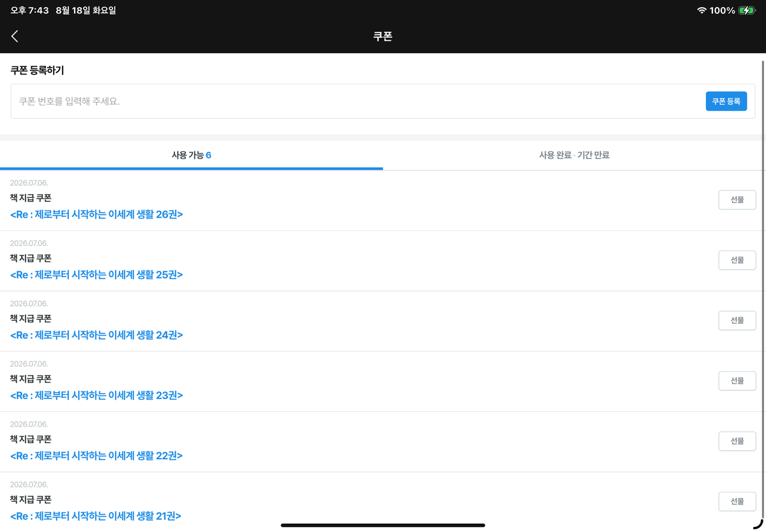Gift the volume 24권 coupon via 선물
This screenshot has width=766, height=532.
737,321
